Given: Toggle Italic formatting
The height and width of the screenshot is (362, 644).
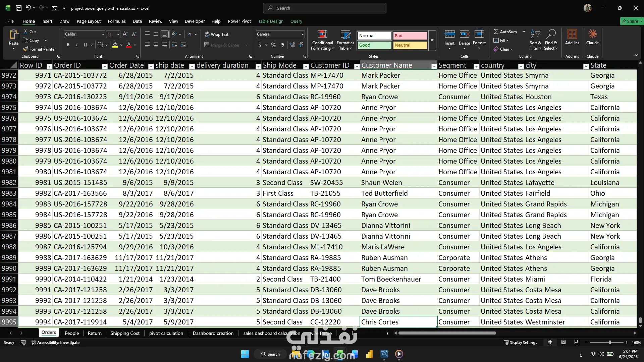Looking at the screenshot, I should coord(77,45).
